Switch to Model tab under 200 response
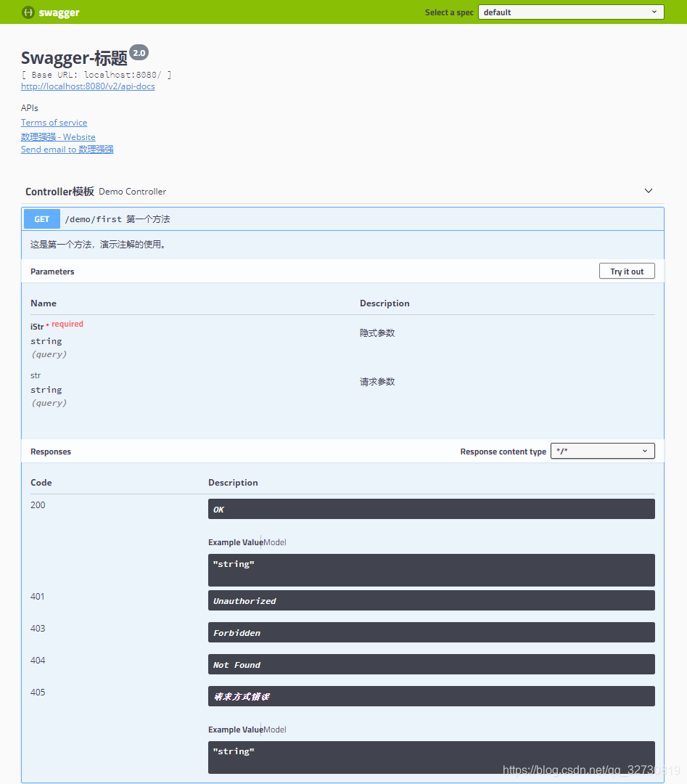The image size is (687, 784). pyautogui.click(x=275, y=542)
